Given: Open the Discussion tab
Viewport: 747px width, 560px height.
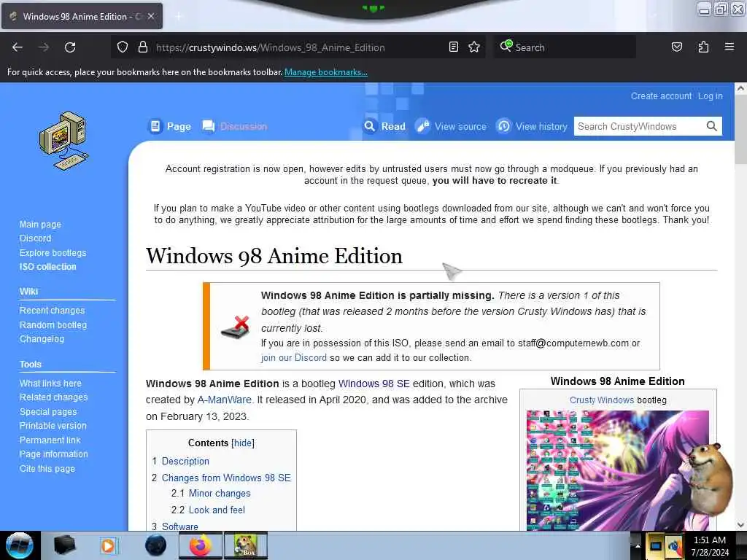Looking at the screenshot, I should pyautogui.click(x=234, y=126).
